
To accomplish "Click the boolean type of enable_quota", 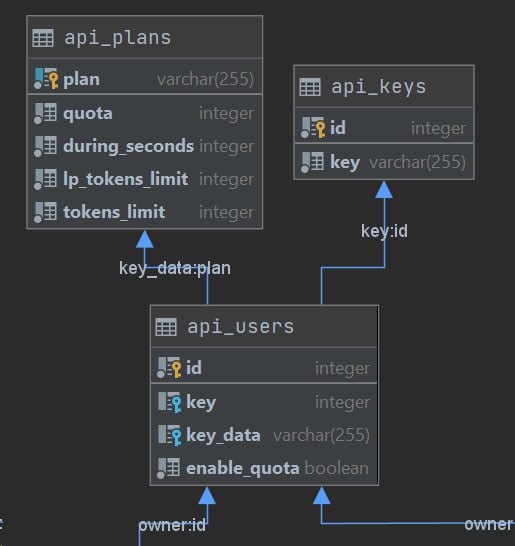I will pyautogui.click(x=336, y=468).
